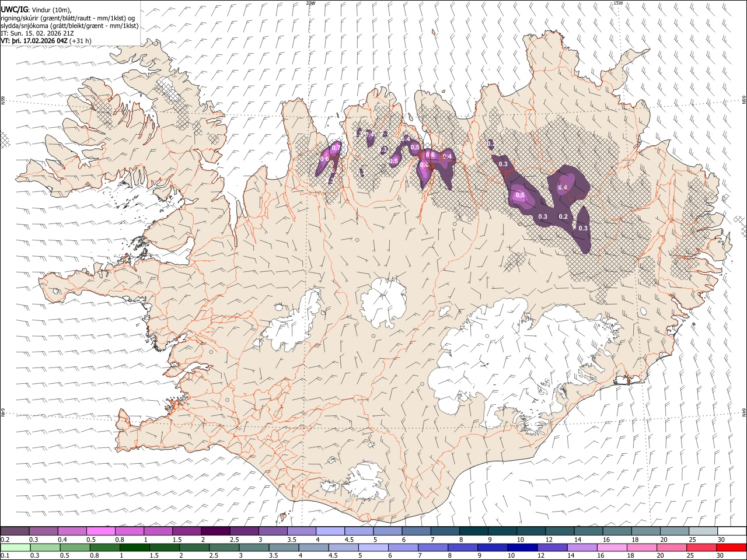Viewport: 747px width, 560px height.
Task: Click the 0.7 precipitation value on the map
Action: [336, 148]
